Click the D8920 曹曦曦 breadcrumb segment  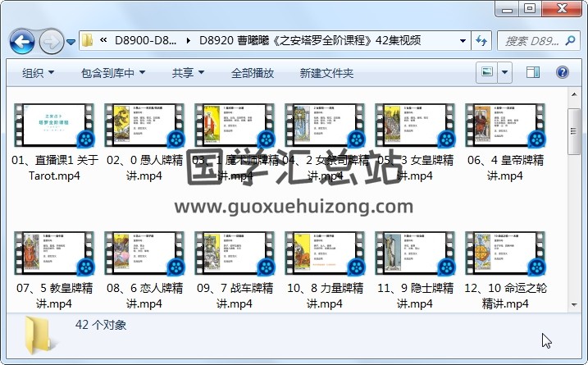point(310,40)
